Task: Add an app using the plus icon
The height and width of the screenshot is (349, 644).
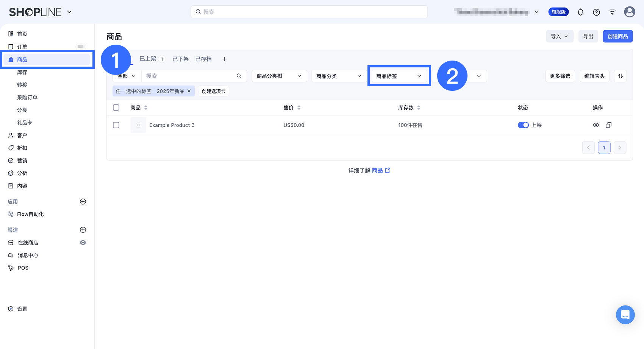Action: [x=83, y=202]
